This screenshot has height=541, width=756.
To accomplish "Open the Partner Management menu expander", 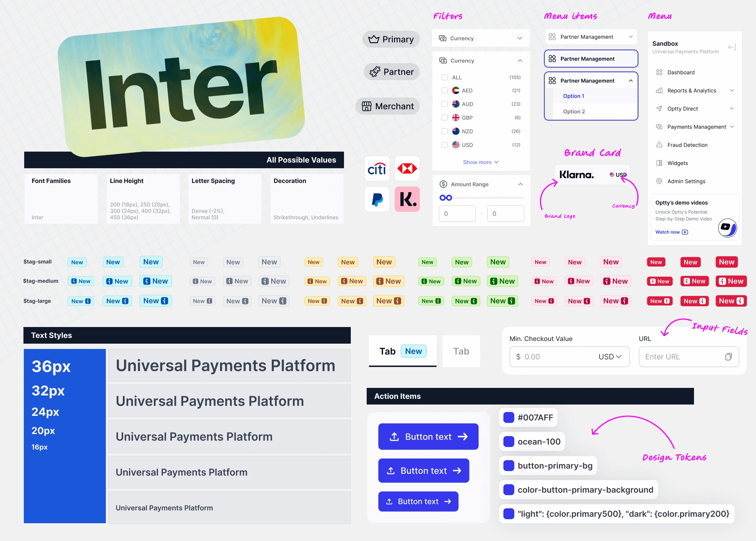I will 629,36.
